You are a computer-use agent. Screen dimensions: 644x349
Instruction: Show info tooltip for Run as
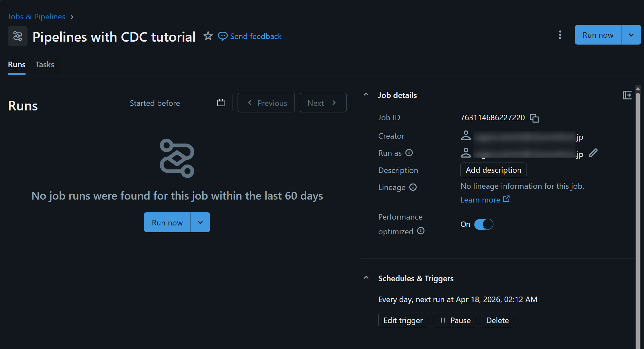409,153
